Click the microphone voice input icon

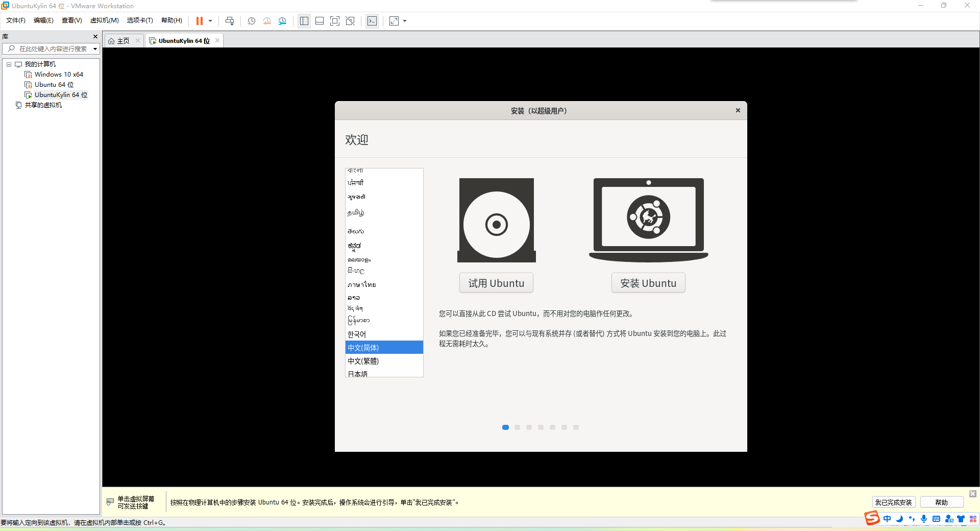coord(924,519)
